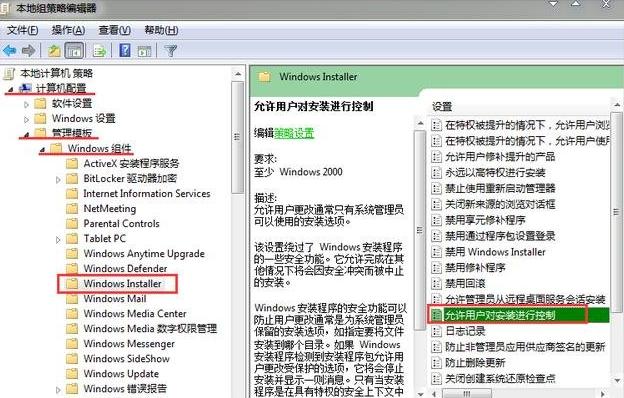Viewport: 624px width, 398px height.
Task: Select the Windows Update folder
Action: (121, 374)
